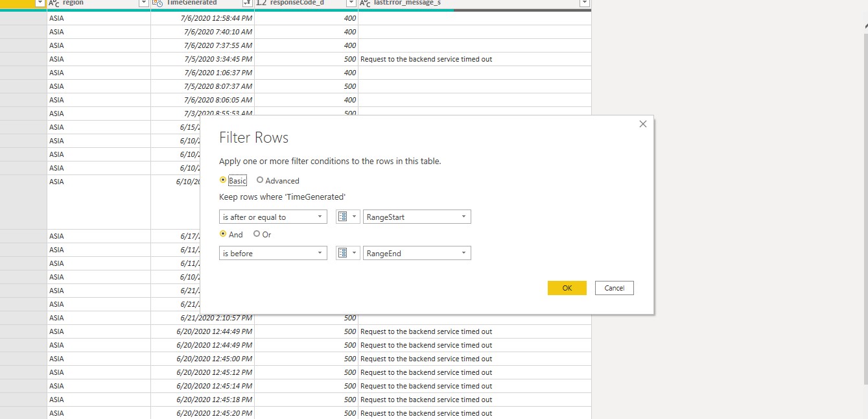Select the responseCode_d column header
Screen dimensions: 868x419
(x=306, y=4)
